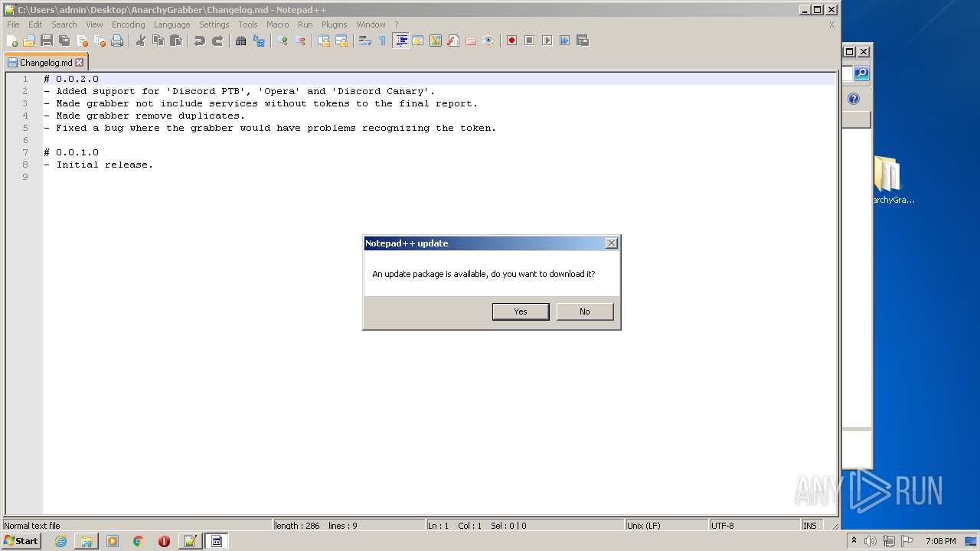Click the Open file toolbar icon
980x551 pixels.
(x=29, y=41)
